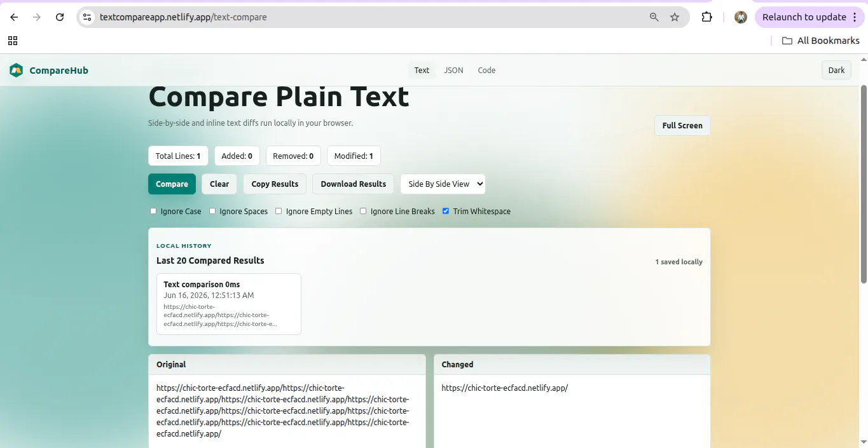868x448 pixels.
Task: Enable Ignore Spaces checkbox
Action: [x=212, y=211]
